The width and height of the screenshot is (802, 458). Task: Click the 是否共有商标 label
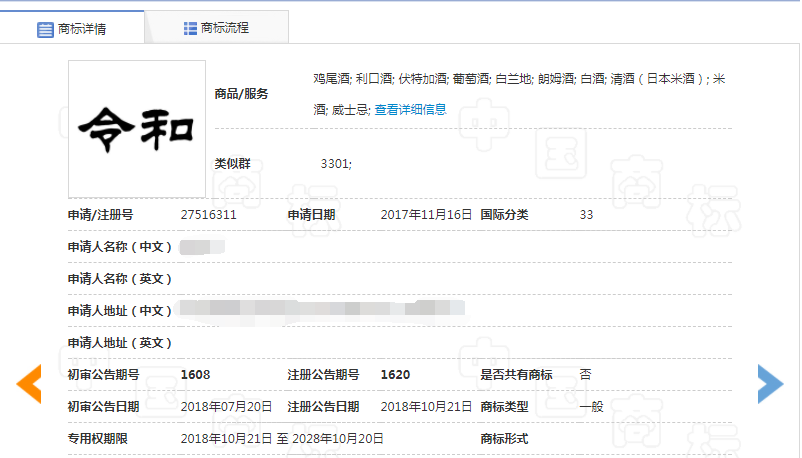point(516,375)
